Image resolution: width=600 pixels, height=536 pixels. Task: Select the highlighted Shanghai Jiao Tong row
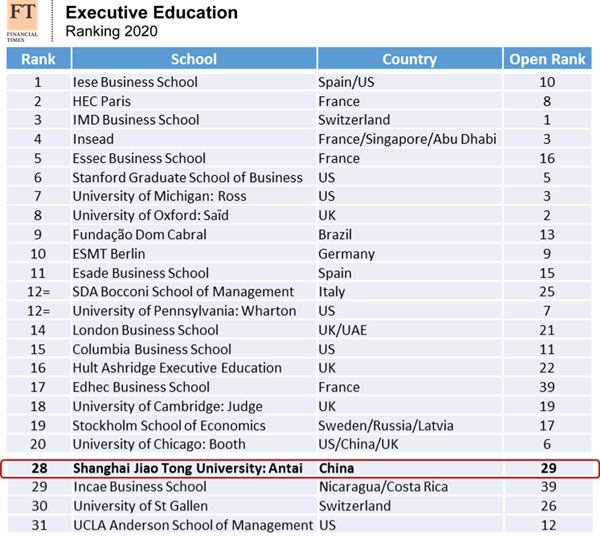pos(300,468)
